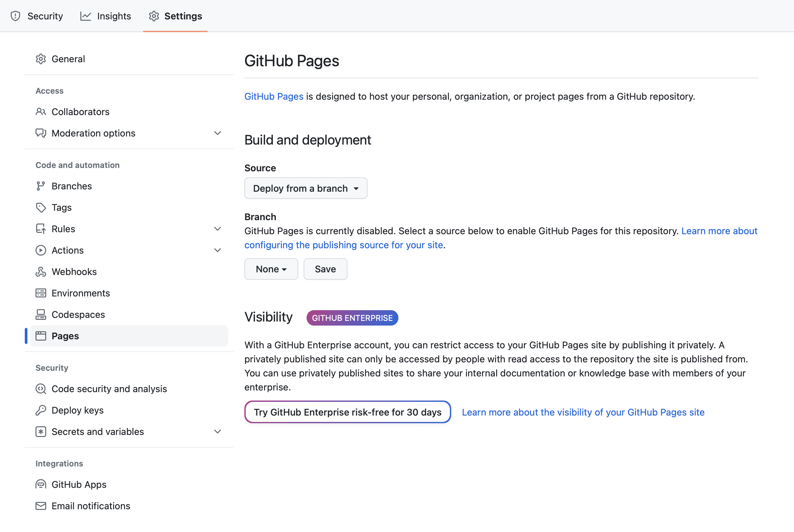Click Try GitHub Enterprise risk-free button
The image size is (794, 532).
click(347, 412)
